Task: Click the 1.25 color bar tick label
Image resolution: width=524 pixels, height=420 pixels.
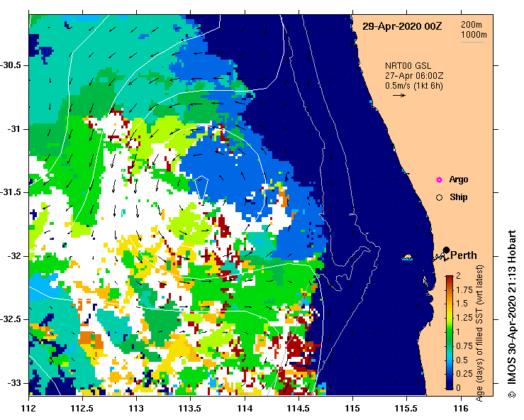Action: (464, 318)
